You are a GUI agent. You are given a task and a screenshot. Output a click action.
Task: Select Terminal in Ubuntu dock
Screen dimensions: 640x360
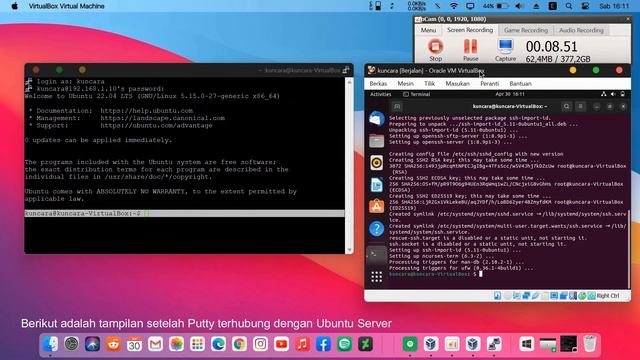coord(376,254)
